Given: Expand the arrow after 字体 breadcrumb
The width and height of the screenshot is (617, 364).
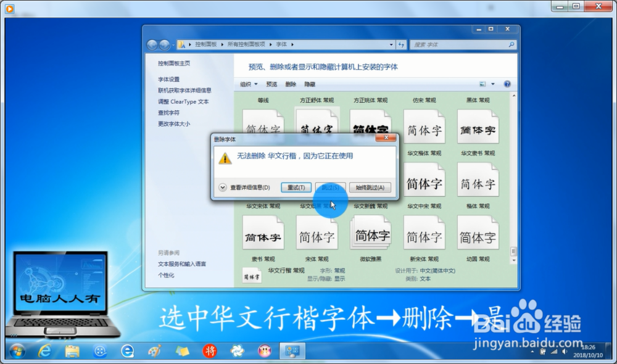Looking at the screenshot, I should pyautogui.click(x=292, y=44).
